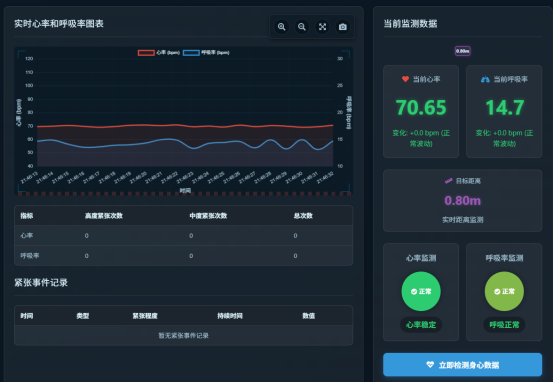Click the small 0.80m badge above the cards
553x383 pixels.
(462, 51)
